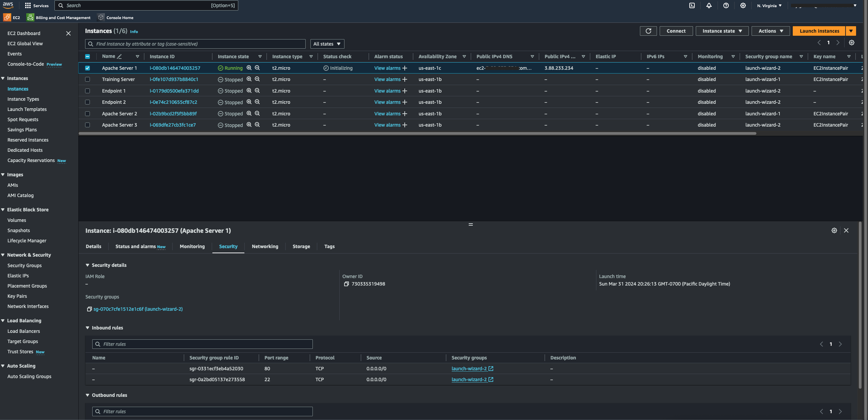The image size is (868, 420).
Task: Open the All states filter dropdown
Action: coord(327,44)
